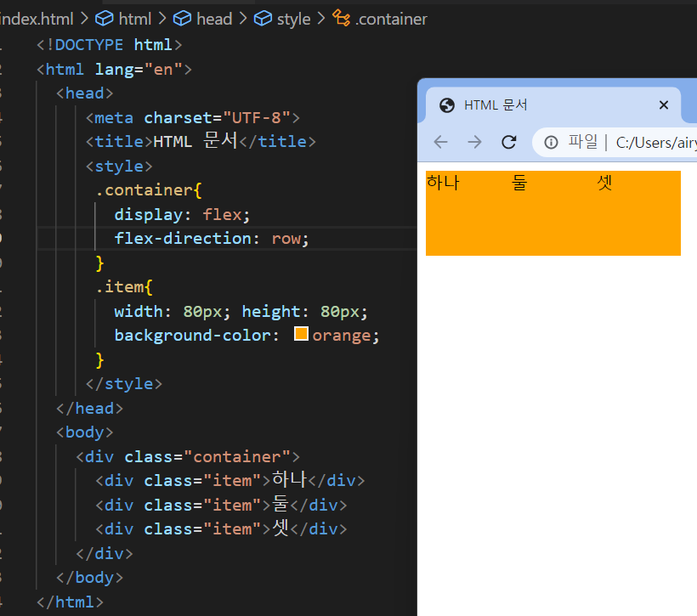Select the HTML 문서 browser tab
697x616 pixels.
[553, 105]
